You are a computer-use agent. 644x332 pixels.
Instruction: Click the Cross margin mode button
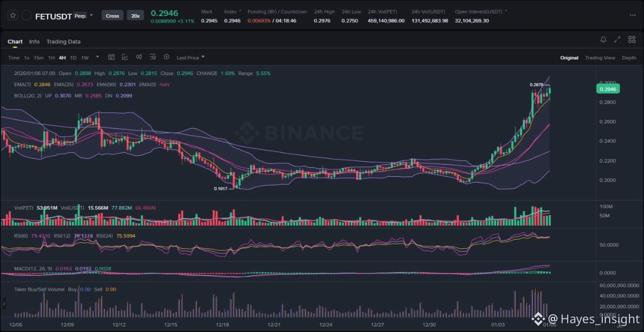coord(112,16)
